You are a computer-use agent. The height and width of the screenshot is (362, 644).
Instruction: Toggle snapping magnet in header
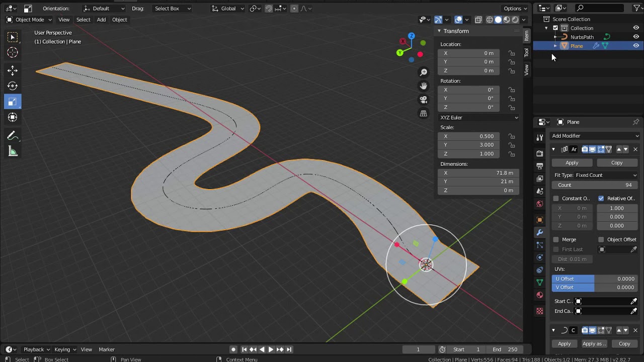(x=269, y=9)
